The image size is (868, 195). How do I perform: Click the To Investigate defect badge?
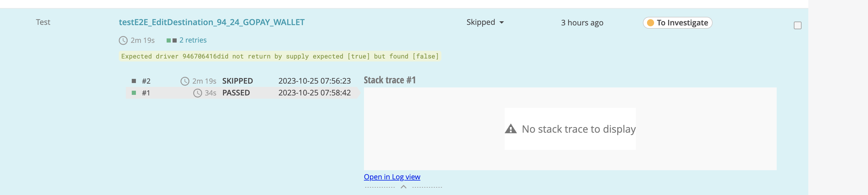(x=677, y=23)
